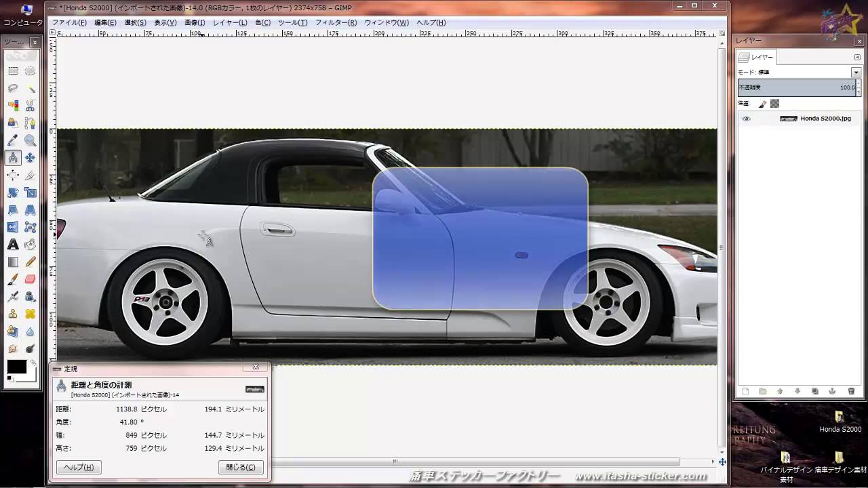Select the Paths tool
The image size is (868, 488).
coord(31,123)
